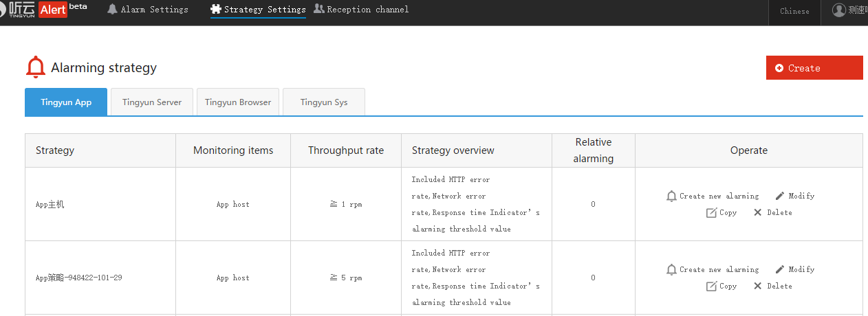Click the Strategy column header
Viewport: 868px width, 316px height.
coord(55,150)
